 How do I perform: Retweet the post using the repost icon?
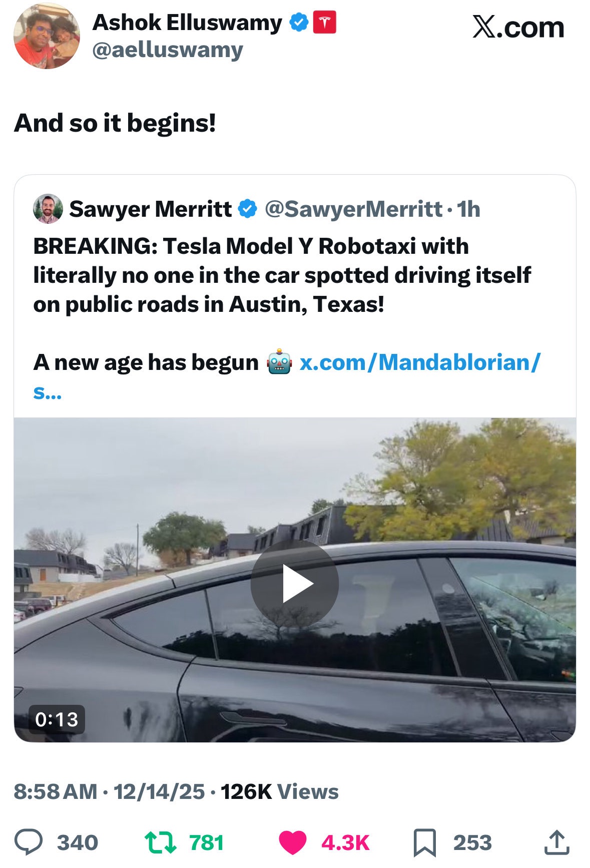tap(160, 842)
